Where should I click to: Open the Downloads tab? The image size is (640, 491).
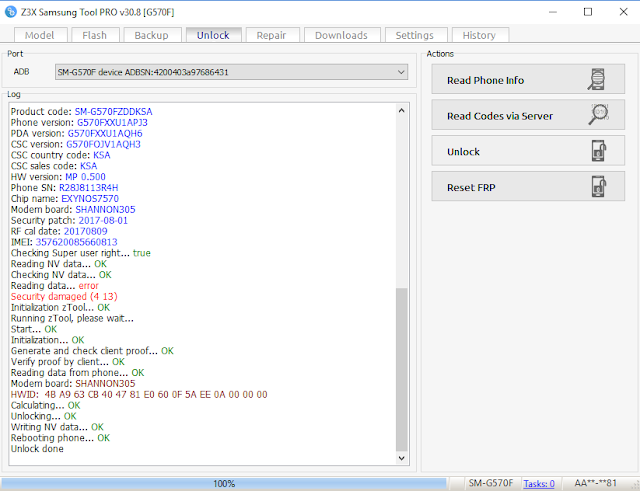click(x=341, y=36)
